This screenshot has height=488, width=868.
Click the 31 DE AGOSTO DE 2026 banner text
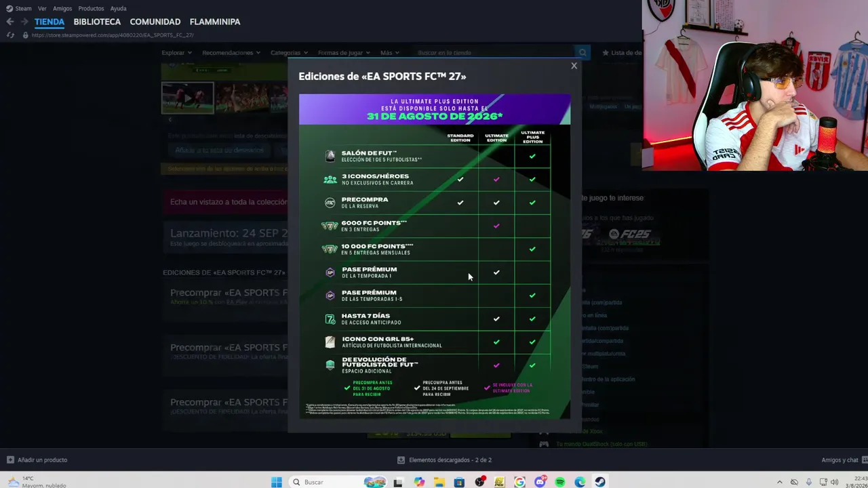coord(435,116)
